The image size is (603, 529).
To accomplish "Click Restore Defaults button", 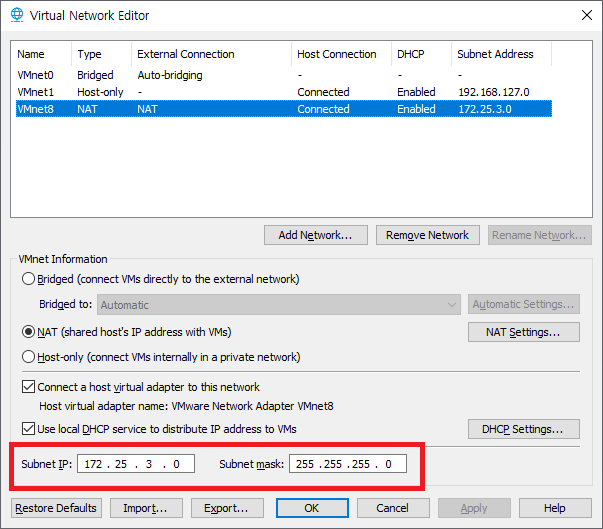I will (56, 508).
